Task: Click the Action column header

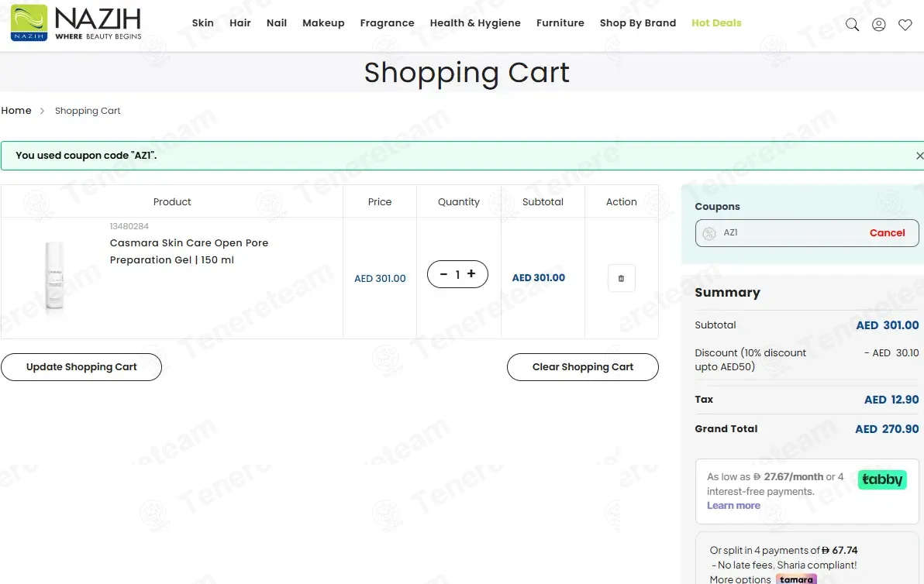Action: coord(621,202)
